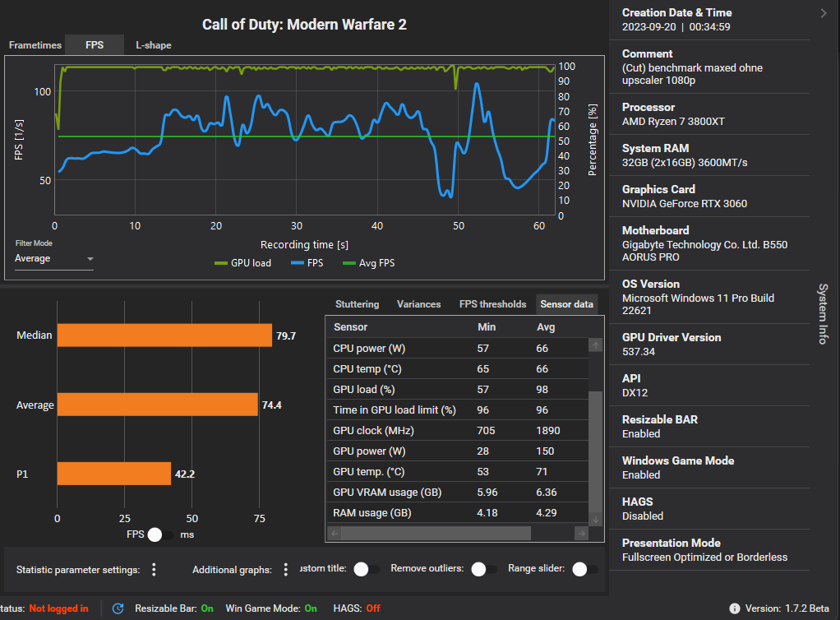Select the GPU load (%) row
This screenshot has width=840, height=620.
pyautogui.click(x=458, y=390)
